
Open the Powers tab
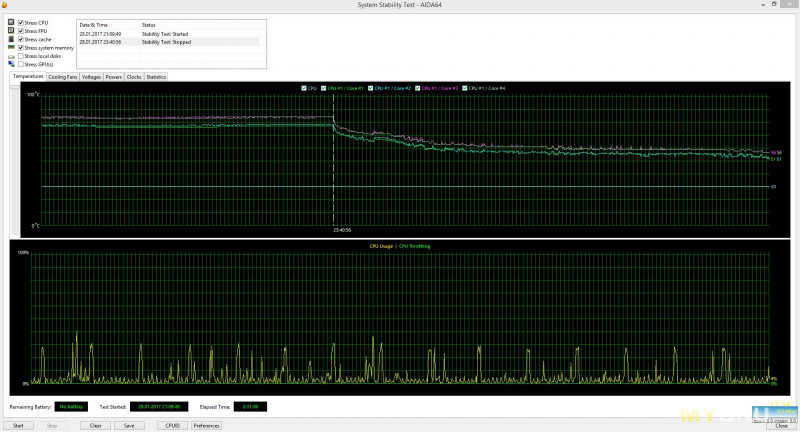pos(114,77)
